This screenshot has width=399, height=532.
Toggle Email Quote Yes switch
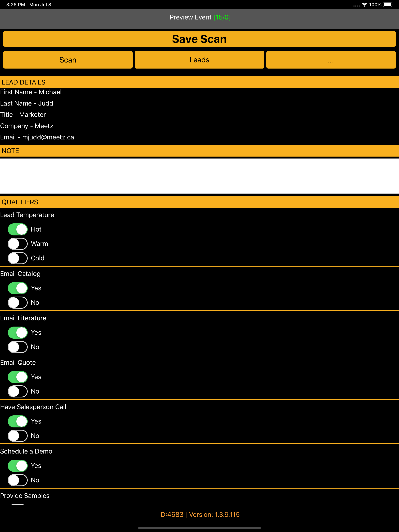[18, 377]
